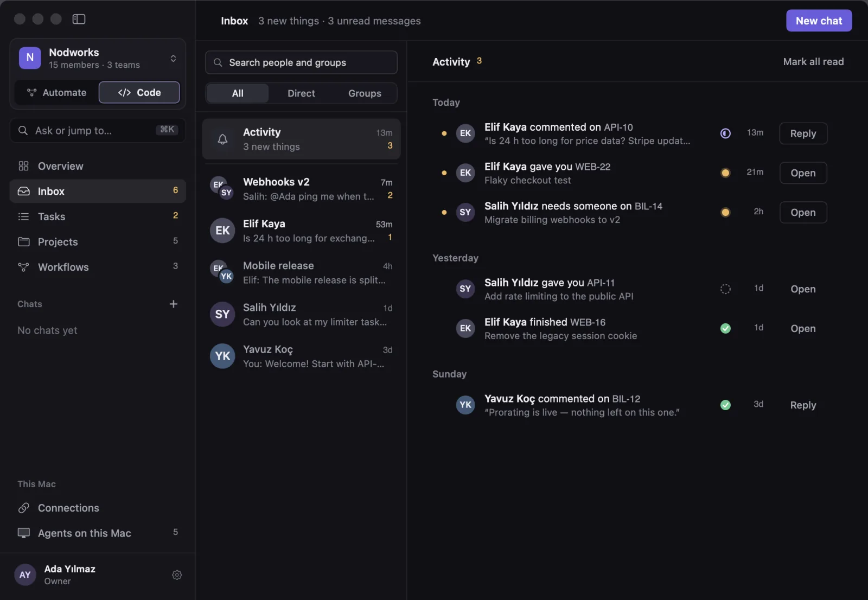Select Inbox in the sidebar

point(98,191)
